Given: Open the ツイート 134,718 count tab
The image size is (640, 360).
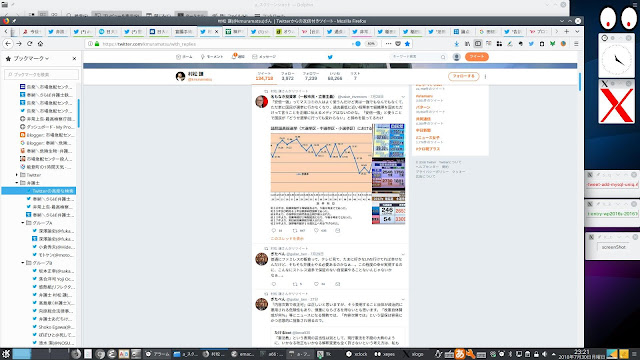Looking at the screenshot, I should tap(264, 76).
